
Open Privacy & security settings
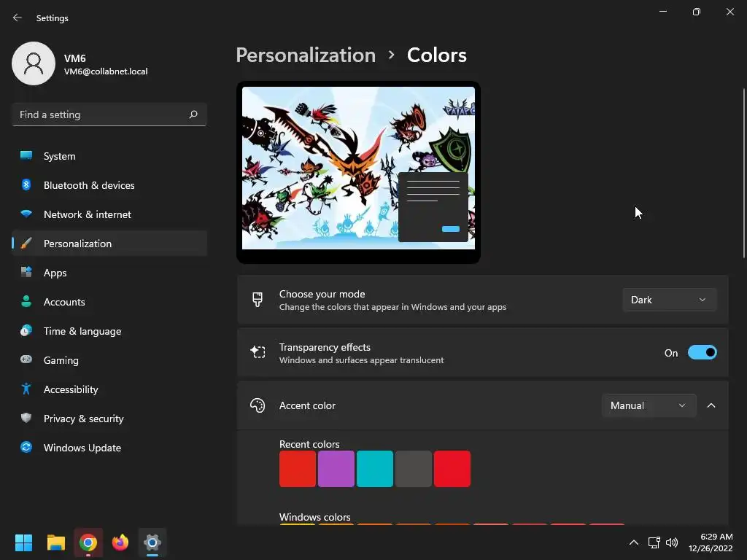(x=109, y=418)
